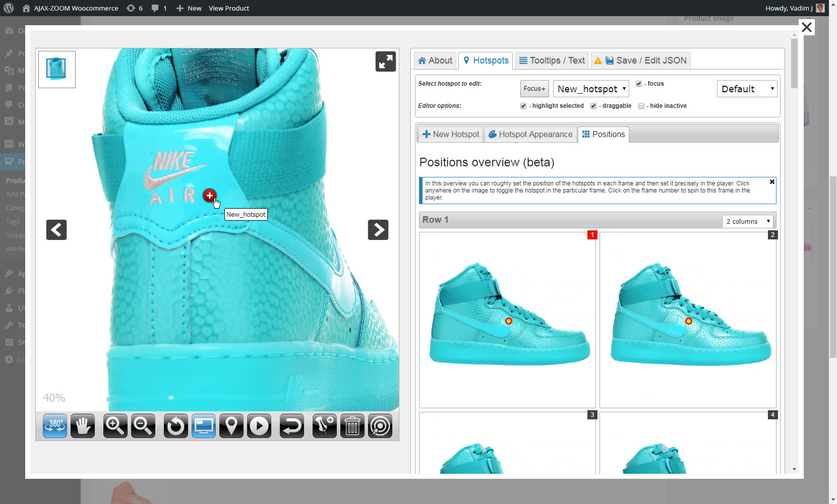
Task: Select the Positions subtab
Action: click(x=604, y=135)
